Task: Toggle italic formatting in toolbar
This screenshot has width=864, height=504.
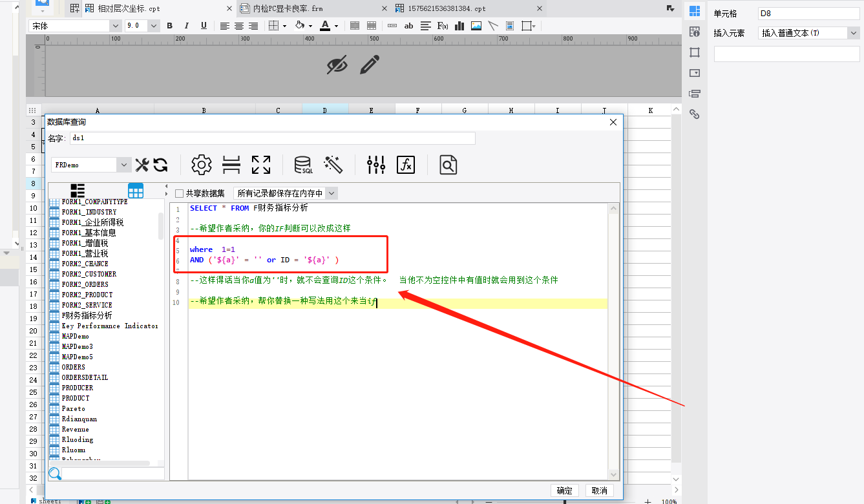Action: [187, 26]
